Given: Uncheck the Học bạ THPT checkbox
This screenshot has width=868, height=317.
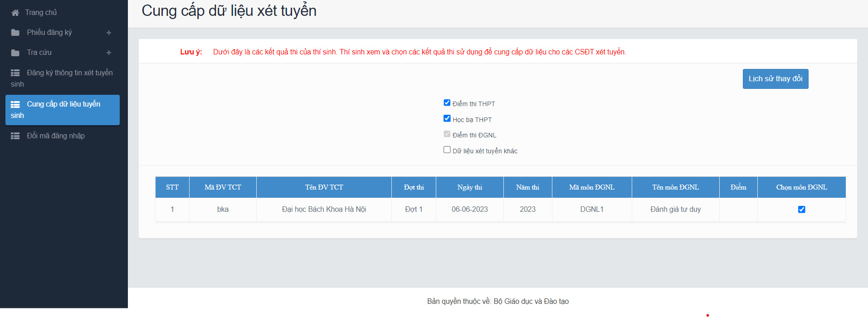Looking at the screenshot, I should tap(447, 118).
